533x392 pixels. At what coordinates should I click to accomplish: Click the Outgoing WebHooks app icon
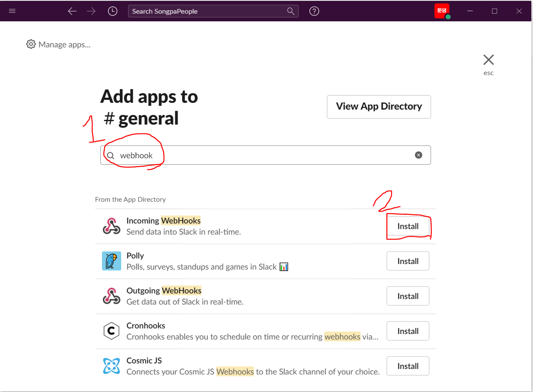pos(111,296)
